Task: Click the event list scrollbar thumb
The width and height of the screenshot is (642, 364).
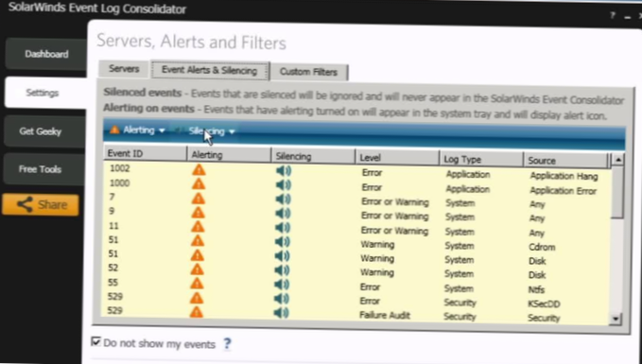Action: point(617,192)
